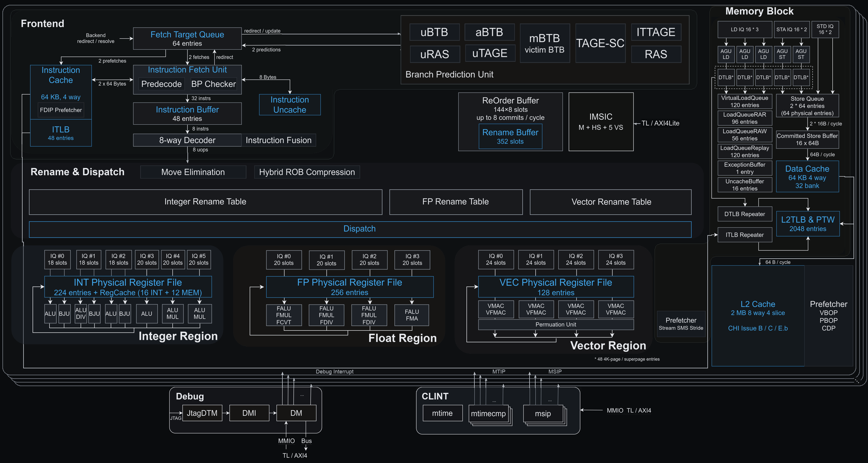Select the Instruction Buffer block
Screen dimensions: 868x463
coord(187,114)
